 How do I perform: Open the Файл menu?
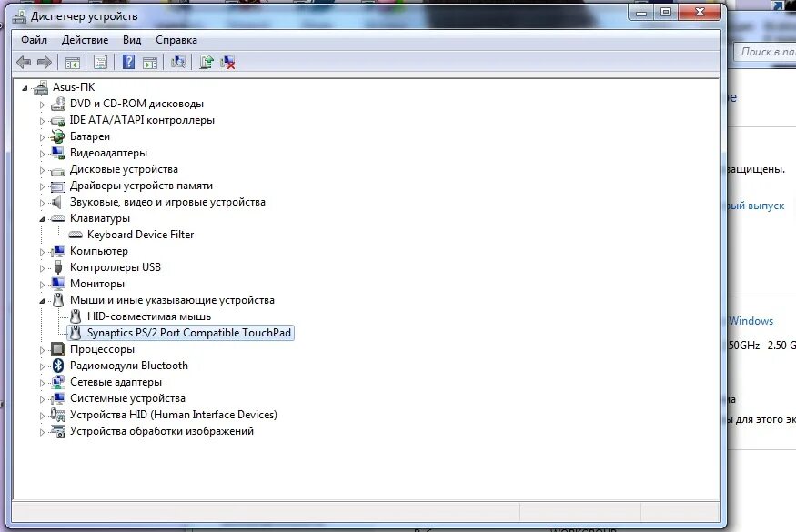(x=34, y=40)
